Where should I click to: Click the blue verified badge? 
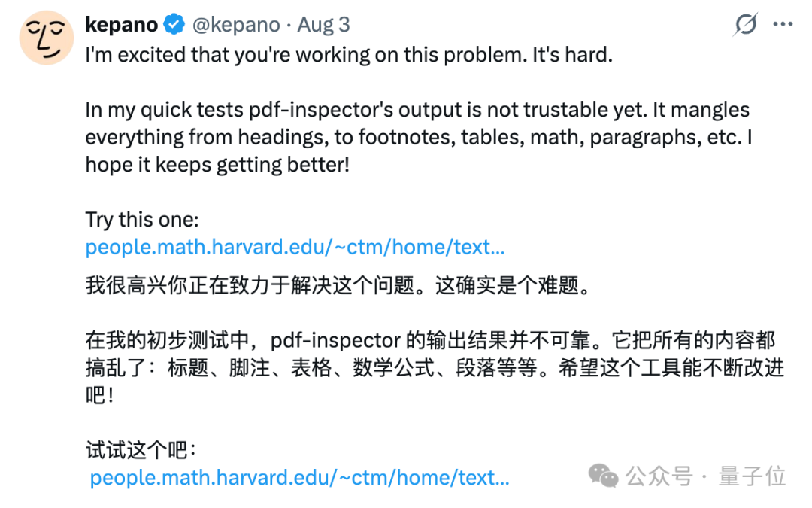(x=174, y=24)
